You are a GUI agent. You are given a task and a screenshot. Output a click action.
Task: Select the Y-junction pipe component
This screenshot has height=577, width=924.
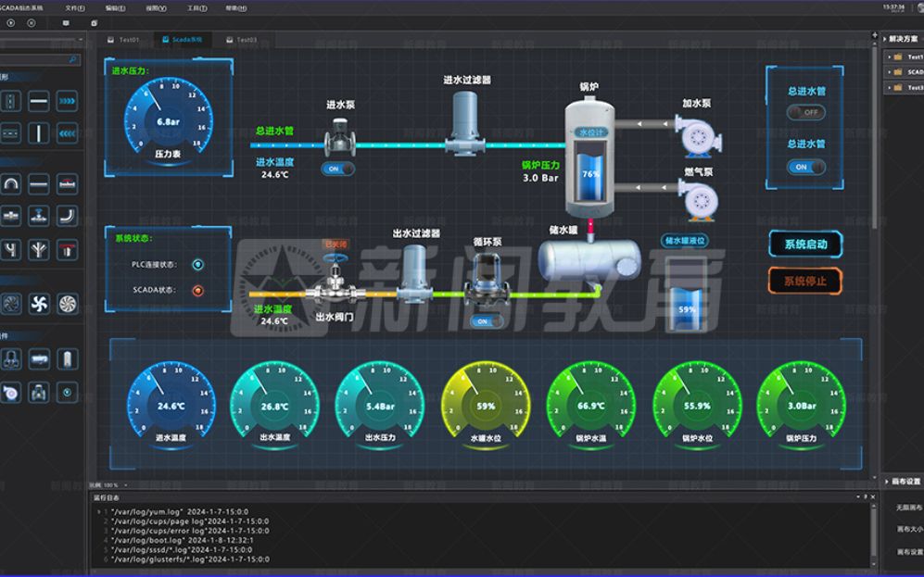(x=39, y=249)
